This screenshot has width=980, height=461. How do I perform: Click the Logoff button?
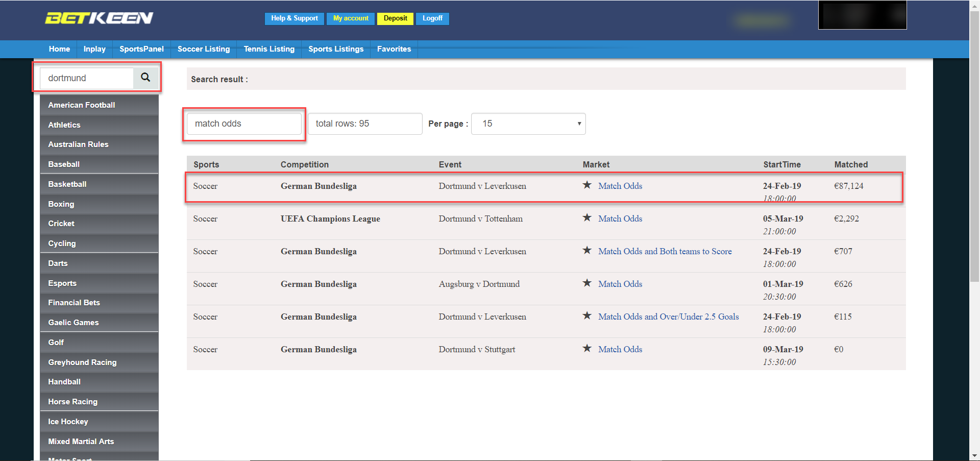[432, 18]
